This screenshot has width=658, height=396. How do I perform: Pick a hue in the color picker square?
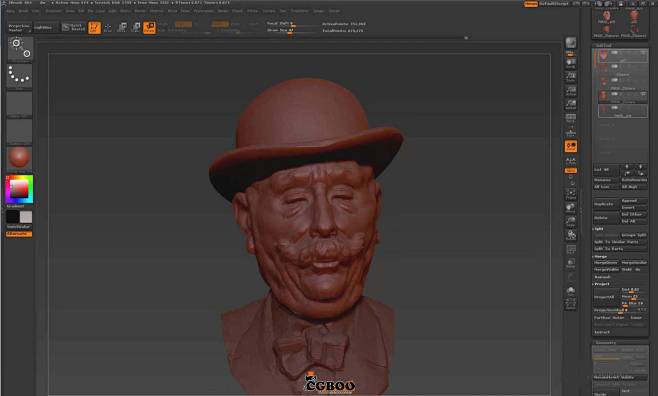tap(19, 189)
